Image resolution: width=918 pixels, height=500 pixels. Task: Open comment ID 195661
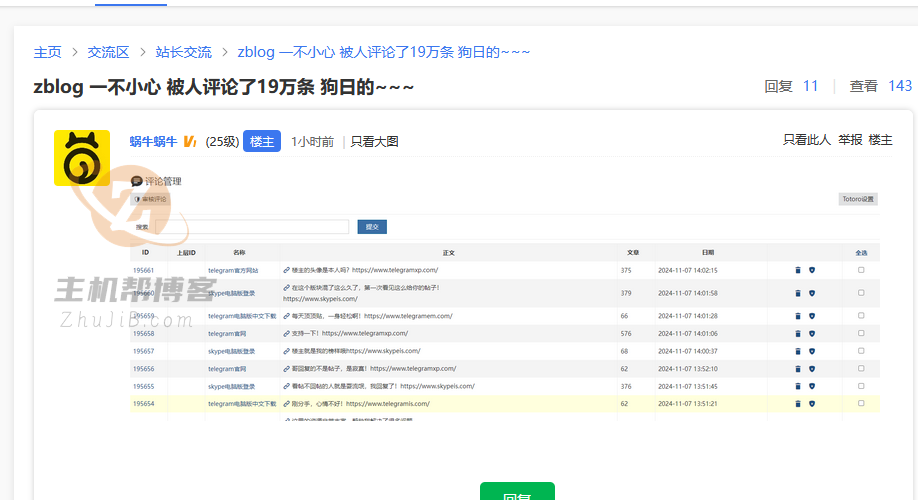[x=143, y=270]
